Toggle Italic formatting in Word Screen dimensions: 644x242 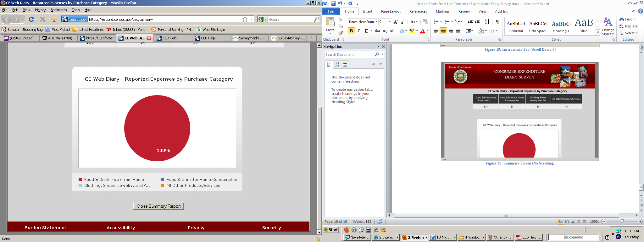[359, 31]
